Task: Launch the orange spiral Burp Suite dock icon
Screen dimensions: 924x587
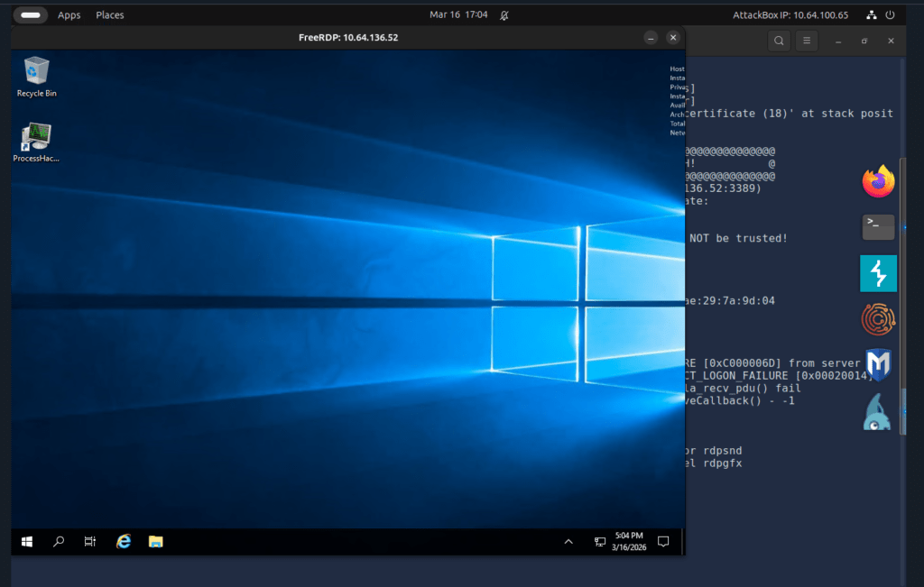Action: tap(878, 319)
